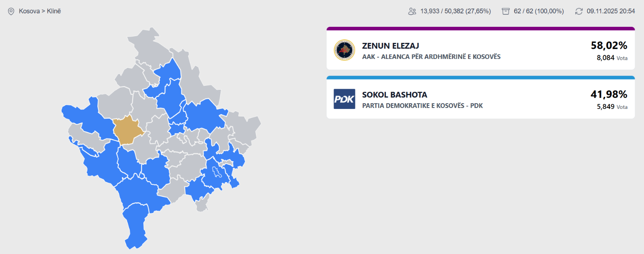
Task: Select Klinë in the breadcrumb path
Action: point(54,11)
